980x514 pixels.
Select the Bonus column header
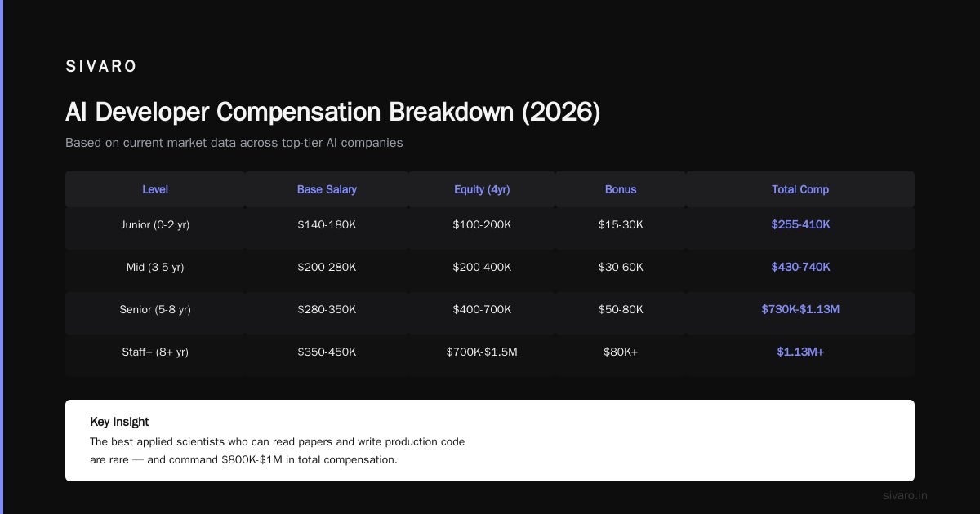621,189
